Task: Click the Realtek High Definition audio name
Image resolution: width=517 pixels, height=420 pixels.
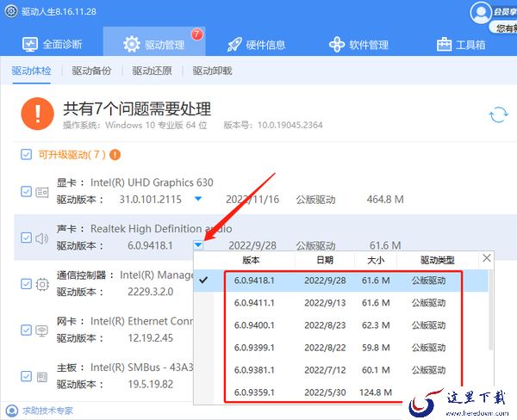Action: pyautogui.click(x=161, y=229)
